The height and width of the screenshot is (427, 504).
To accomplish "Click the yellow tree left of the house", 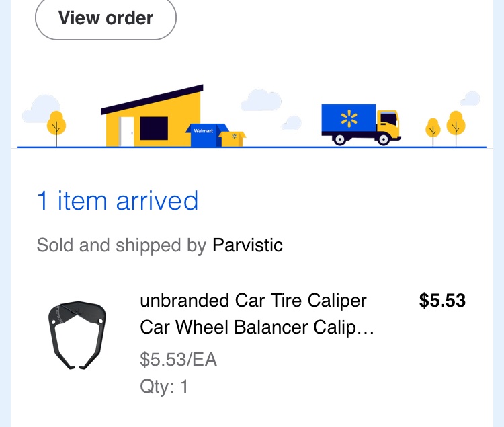I will 56,123.
